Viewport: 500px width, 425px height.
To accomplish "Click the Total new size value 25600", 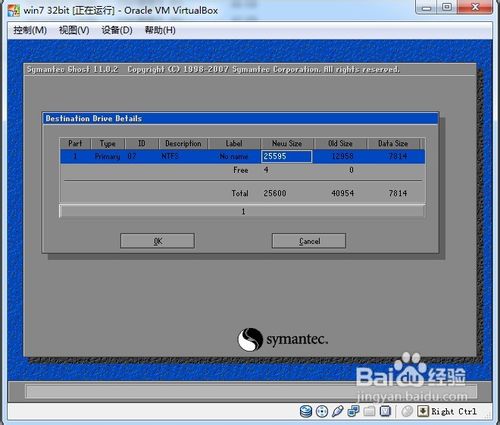I will [x=275, y=193].
